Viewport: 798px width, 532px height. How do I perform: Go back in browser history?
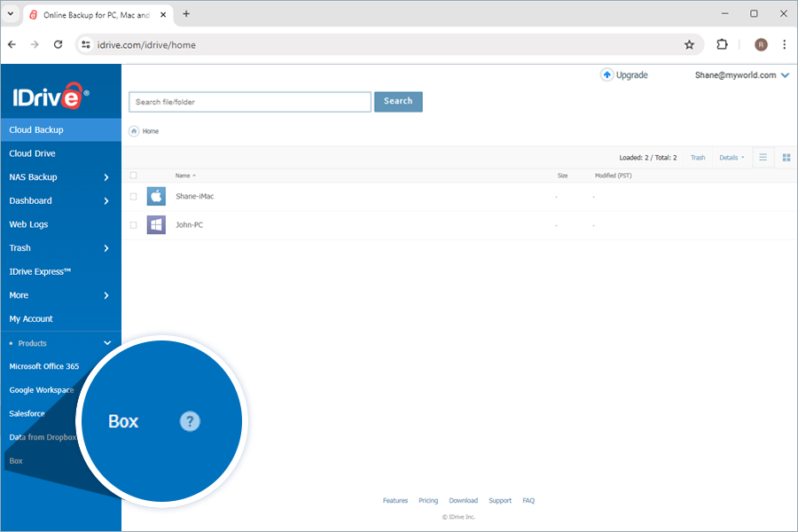pyautogui.click(x=12, y=45)
